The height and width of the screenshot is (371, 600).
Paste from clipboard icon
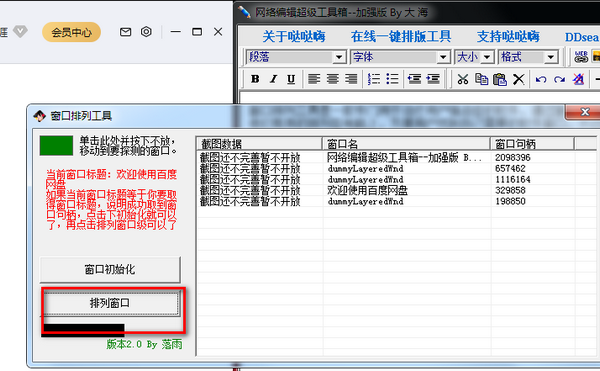pos(500,79)
